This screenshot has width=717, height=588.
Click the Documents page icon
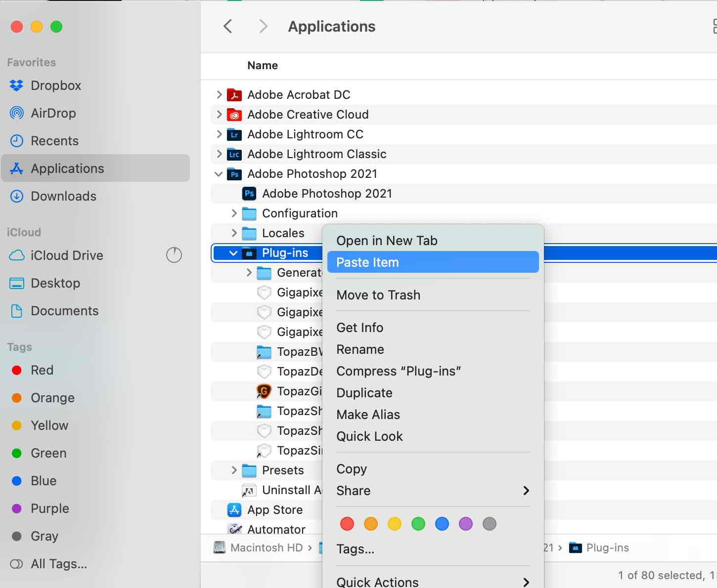(x=16, y=311)
